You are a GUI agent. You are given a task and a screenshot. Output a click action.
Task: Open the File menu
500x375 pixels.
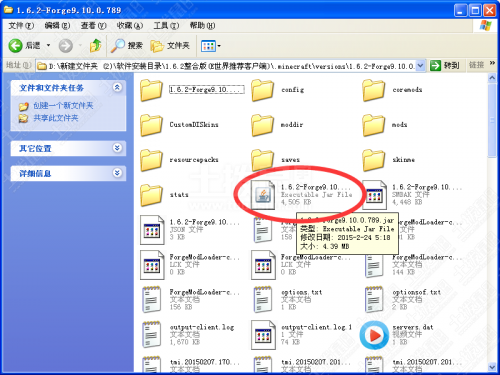pos(21,25)
